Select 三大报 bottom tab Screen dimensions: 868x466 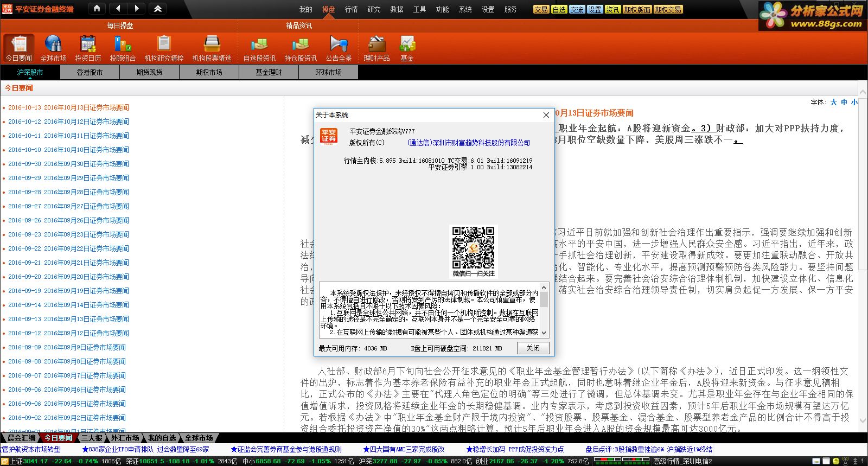[92, 438]
